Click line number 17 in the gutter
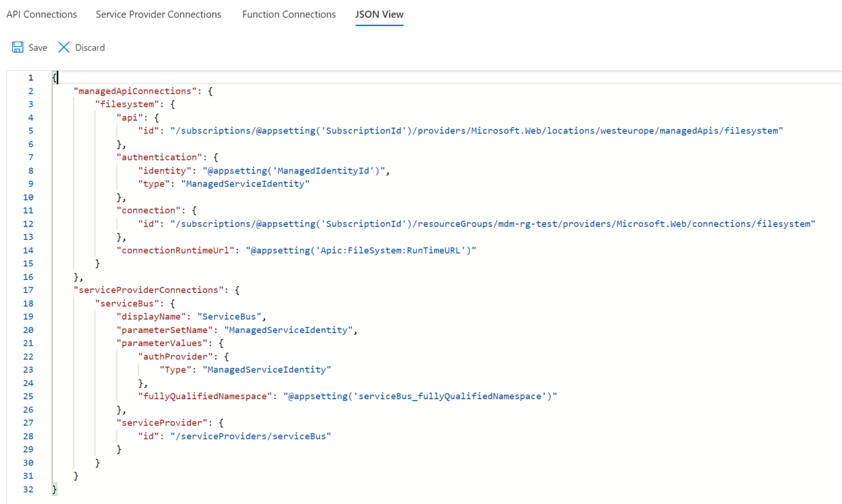Screen dimensions: 842x504 pyautogui.click(x=28, y=290)
